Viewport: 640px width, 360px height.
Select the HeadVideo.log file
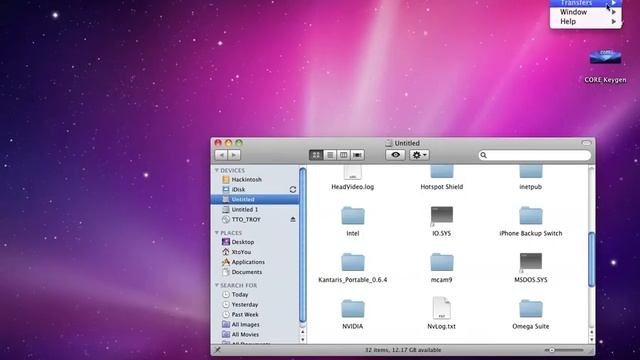tap(353, 178)
